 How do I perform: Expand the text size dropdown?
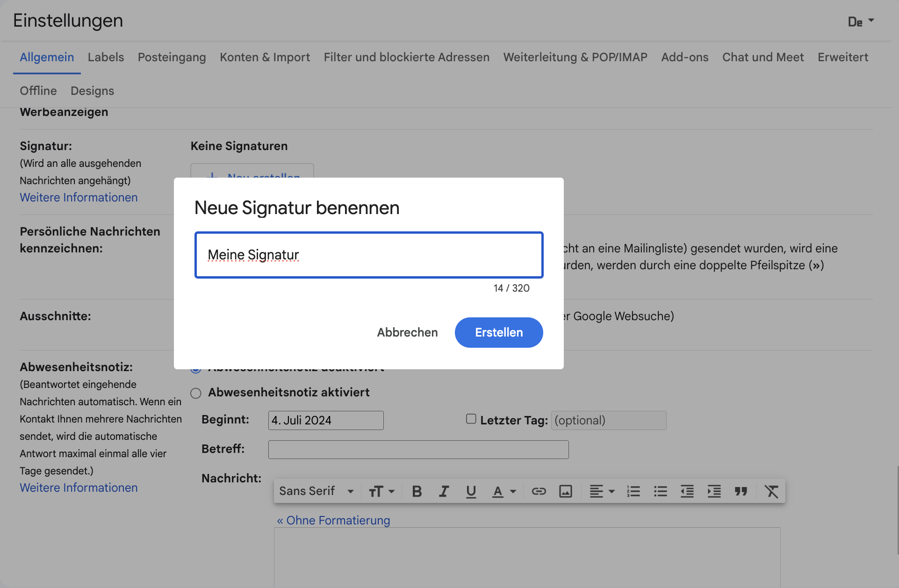[x=382, y=490]
